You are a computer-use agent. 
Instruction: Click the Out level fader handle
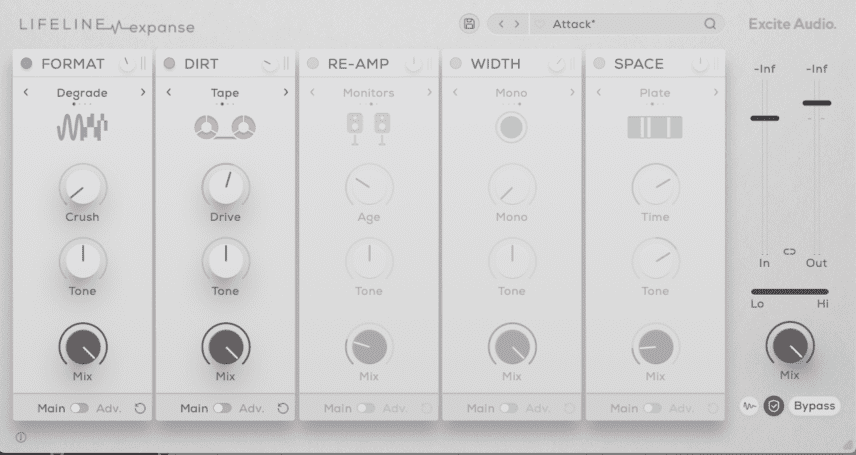coord(817,103)
